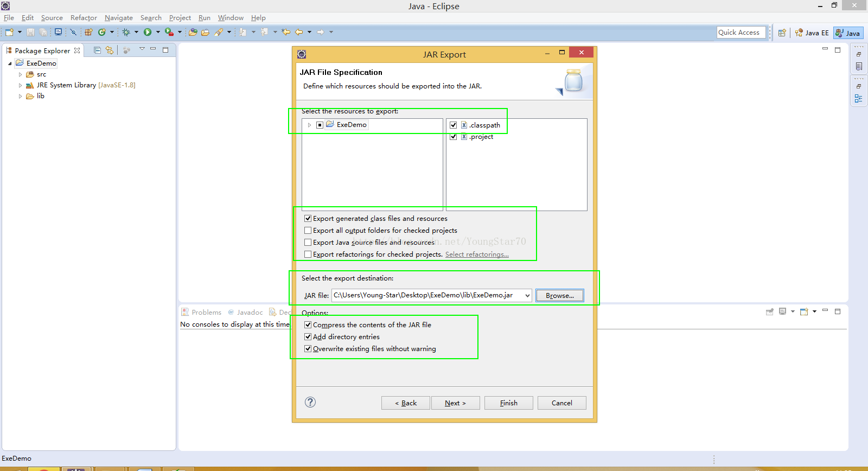This screenshot has height=471, width=868.
Task: Click the New Java Class icon
Action: (x=101, y=32)
